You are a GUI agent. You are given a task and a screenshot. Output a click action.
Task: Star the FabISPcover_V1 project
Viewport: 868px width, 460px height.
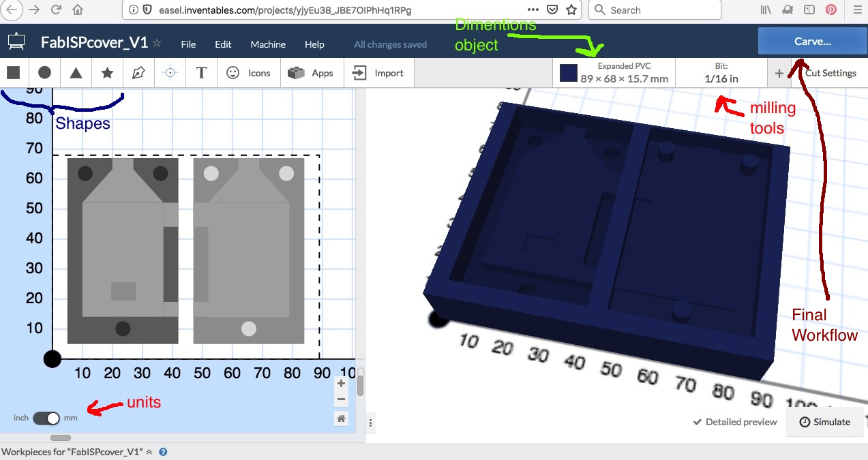tap(157, 43)
